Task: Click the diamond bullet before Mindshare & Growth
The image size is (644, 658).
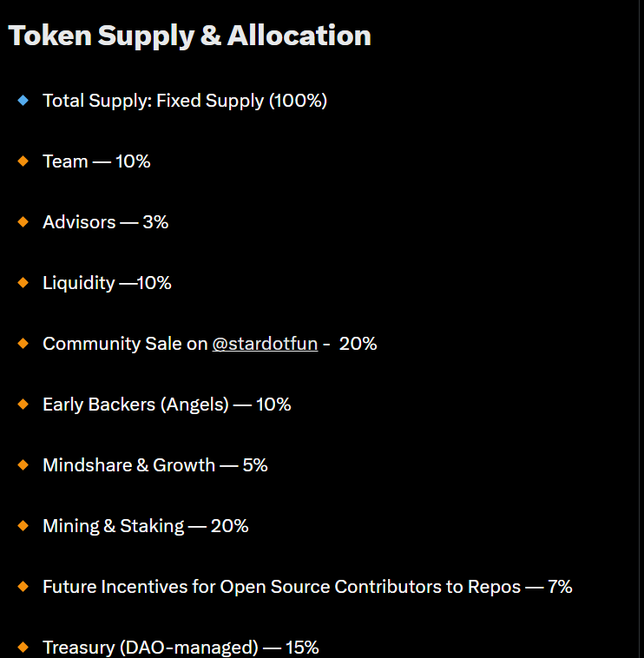Action: tap(23, 465)
